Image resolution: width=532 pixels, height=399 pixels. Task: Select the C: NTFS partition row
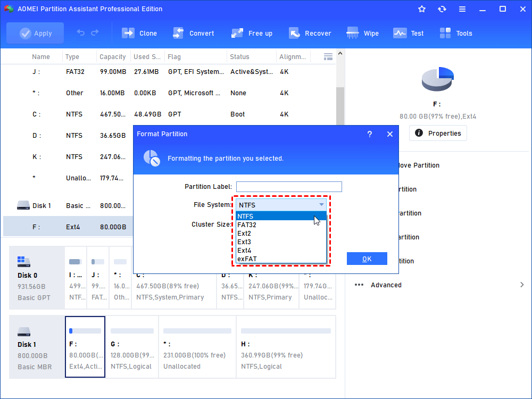(168, 114)
